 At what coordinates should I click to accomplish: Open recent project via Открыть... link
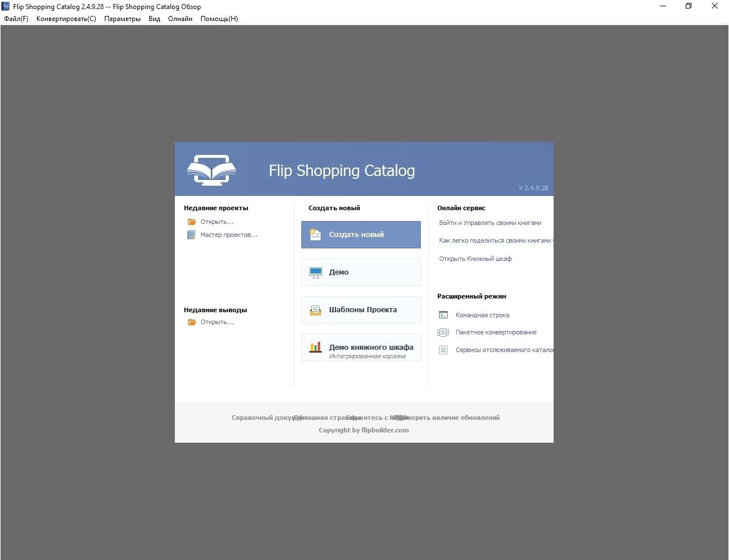(x=217, y=222)
